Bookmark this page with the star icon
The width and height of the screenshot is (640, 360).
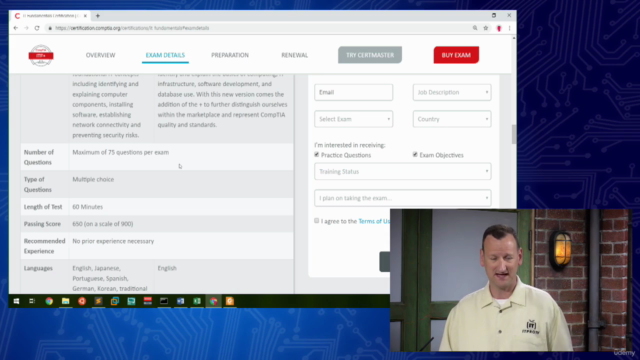tap(486, 28)
